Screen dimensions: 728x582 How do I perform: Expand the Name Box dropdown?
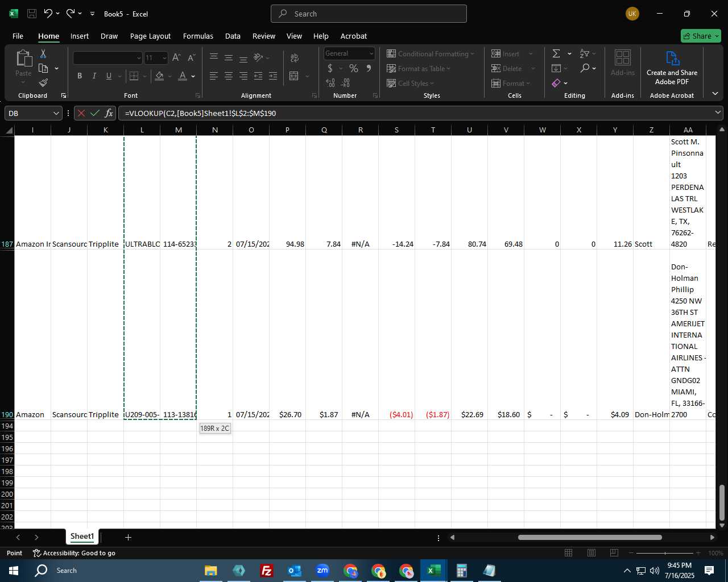(x=56, y=113)
